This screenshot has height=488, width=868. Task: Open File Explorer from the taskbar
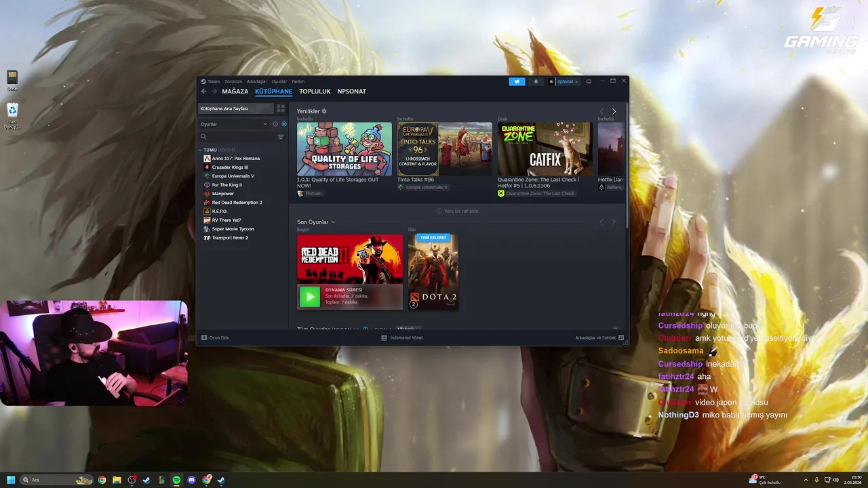tap(117, 480)
